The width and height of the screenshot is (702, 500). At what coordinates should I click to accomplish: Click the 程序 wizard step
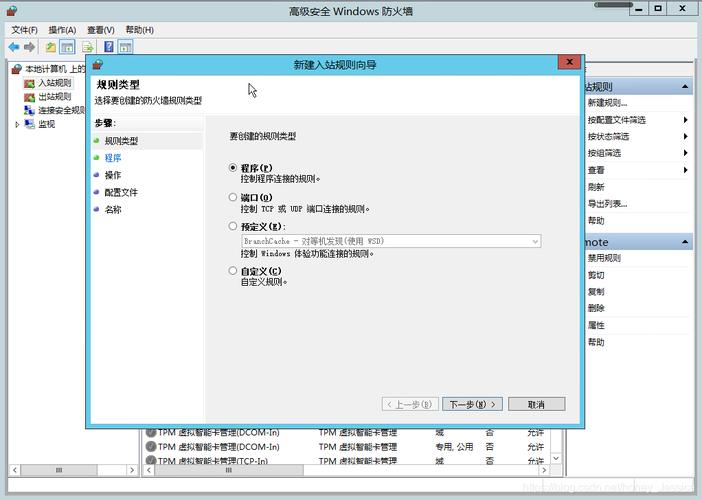pyautogui.click(x=113, y=158)
